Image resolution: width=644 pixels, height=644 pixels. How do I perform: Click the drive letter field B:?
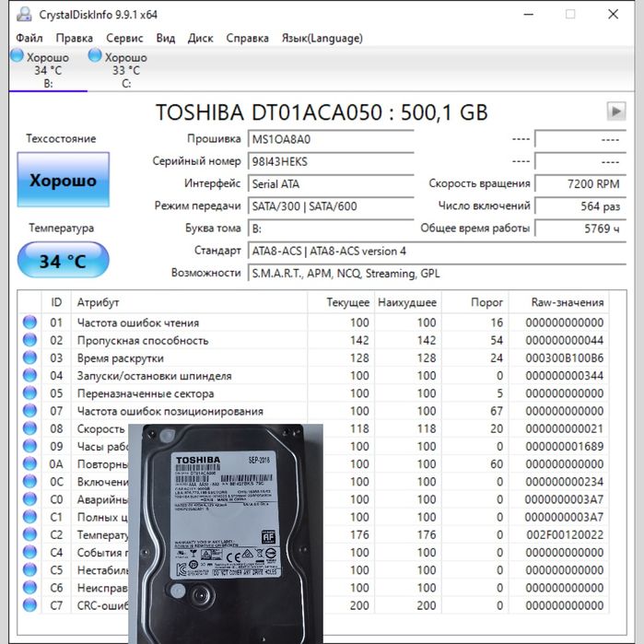(x=331, y=228)
